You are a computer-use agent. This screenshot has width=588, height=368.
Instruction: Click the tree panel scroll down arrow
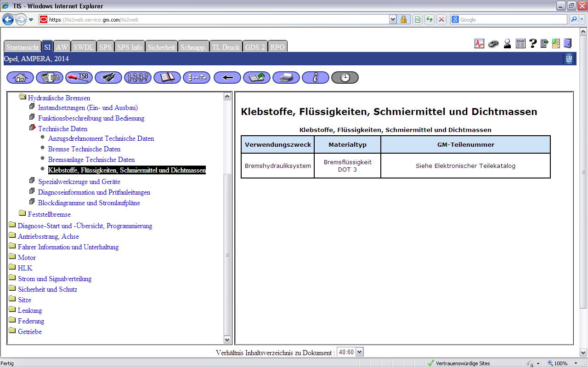click(227, 339)
